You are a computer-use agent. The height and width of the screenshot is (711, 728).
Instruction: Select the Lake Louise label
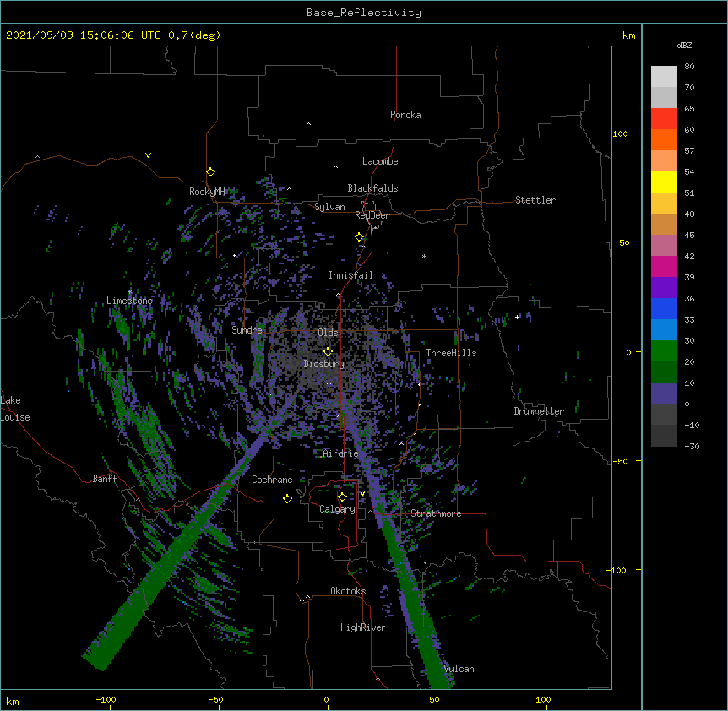(15, 409)
